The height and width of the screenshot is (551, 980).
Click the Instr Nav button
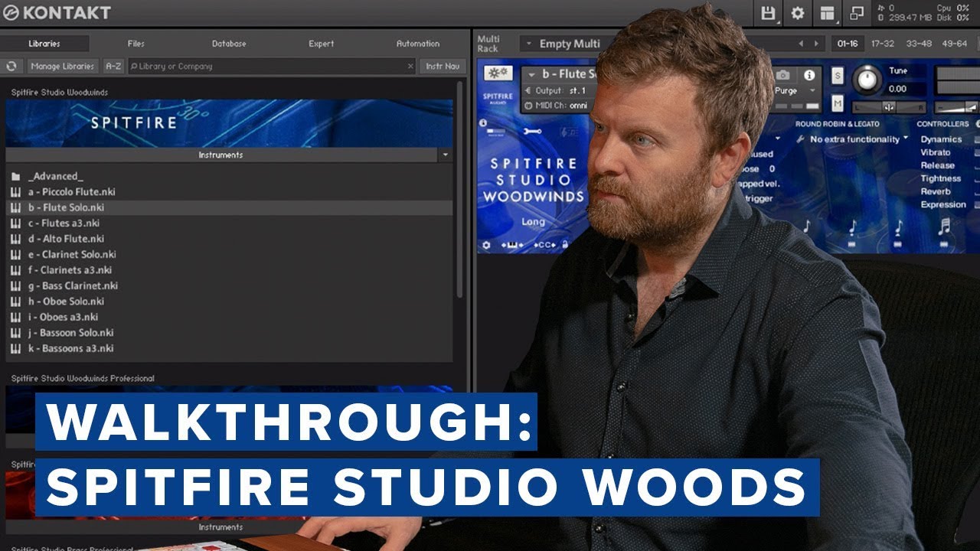pyautogui.click(x=443, y=67)
